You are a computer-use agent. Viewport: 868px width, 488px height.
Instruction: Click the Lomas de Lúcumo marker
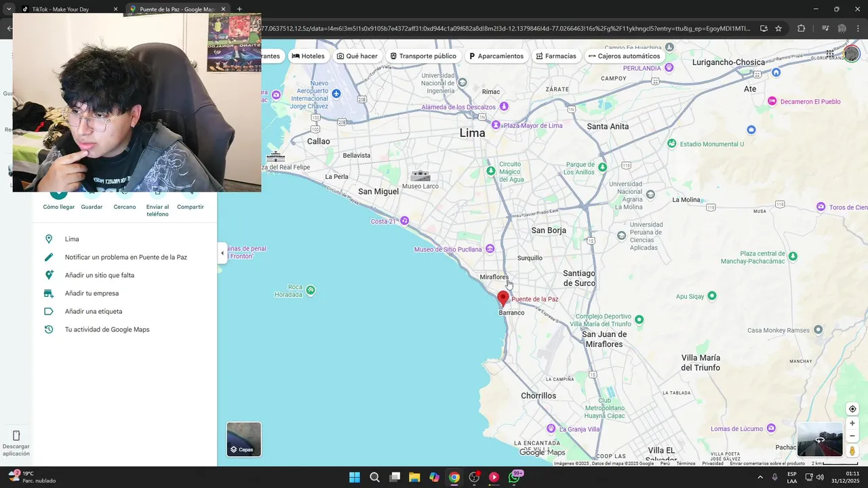click(x=772, y=428)
